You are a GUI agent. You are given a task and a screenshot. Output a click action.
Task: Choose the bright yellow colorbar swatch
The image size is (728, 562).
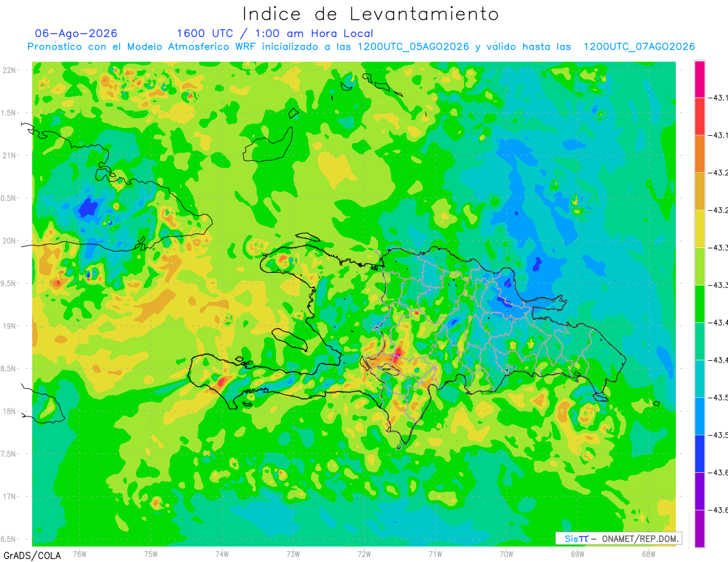click(699, 229)
